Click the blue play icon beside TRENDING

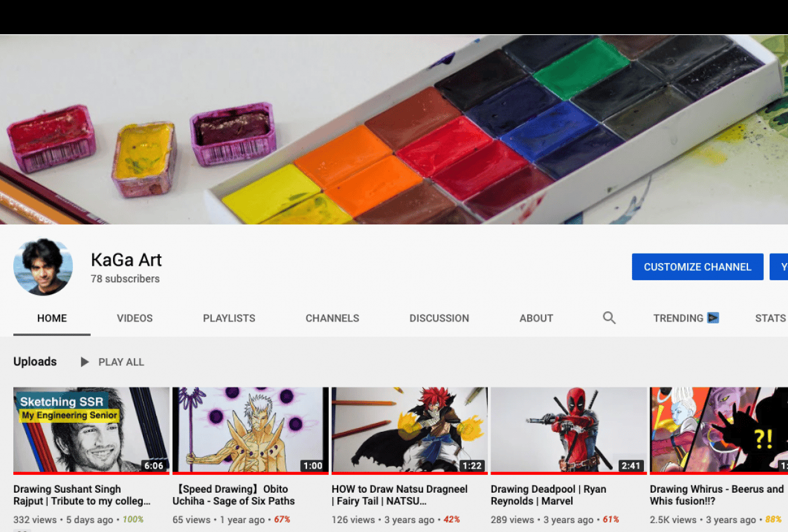tap(713, 318)
